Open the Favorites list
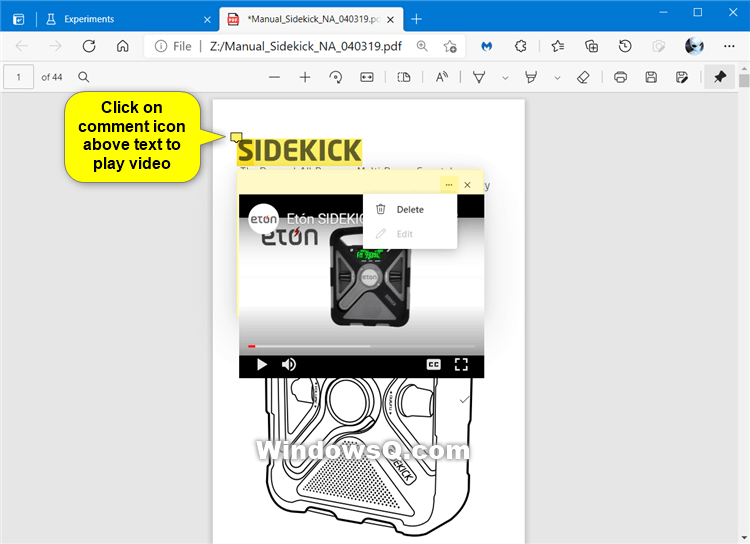 pyautogui.click(x=557, y=46)
